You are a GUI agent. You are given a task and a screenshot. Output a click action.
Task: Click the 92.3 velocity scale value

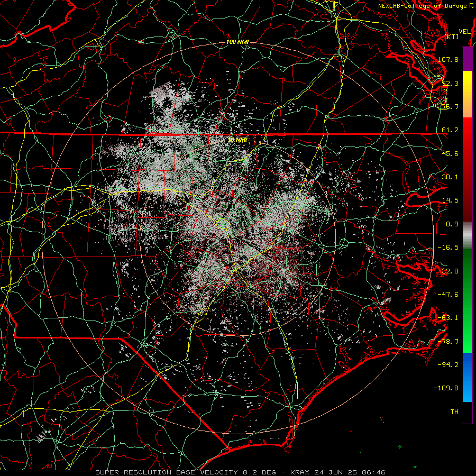click(450, 83)
